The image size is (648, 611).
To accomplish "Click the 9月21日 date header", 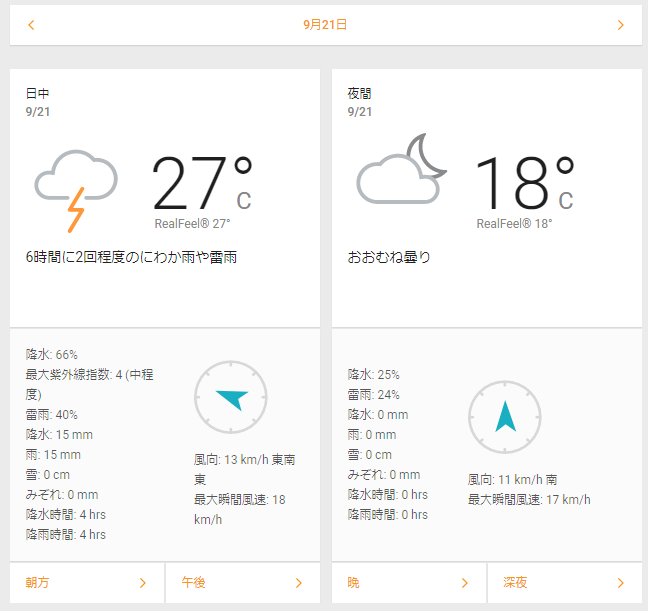I will (x=325, y=25).
